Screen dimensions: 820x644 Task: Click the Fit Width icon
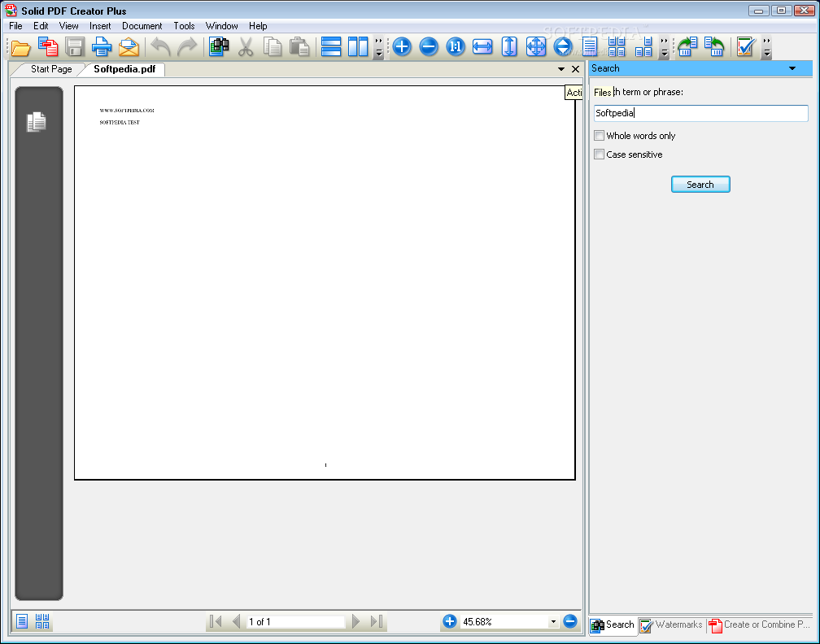click(482, 47)
